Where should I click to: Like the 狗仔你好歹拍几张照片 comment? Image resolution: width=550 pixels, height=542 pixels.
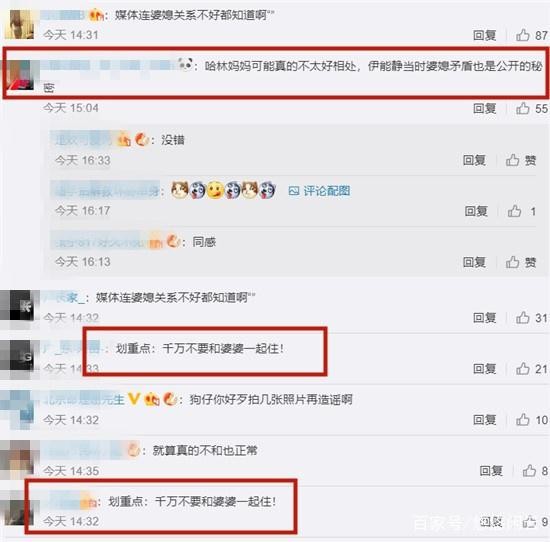523,420
